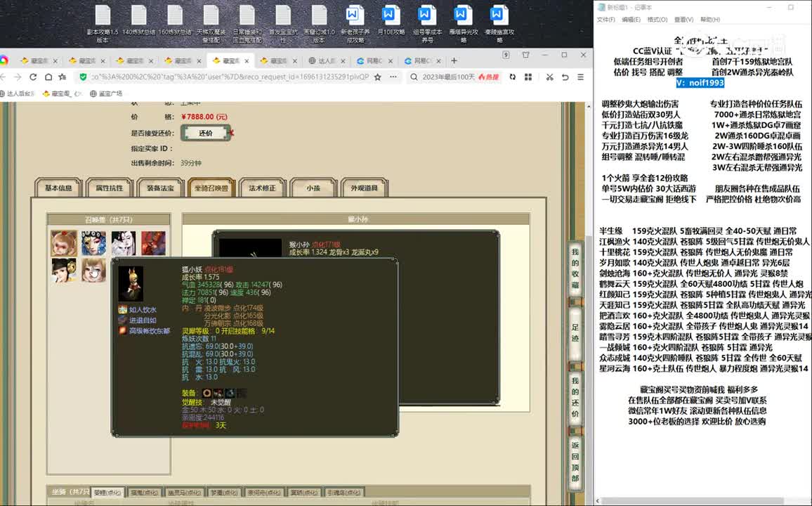
Task: Click 返回顶部 side button
Action: 575,462
